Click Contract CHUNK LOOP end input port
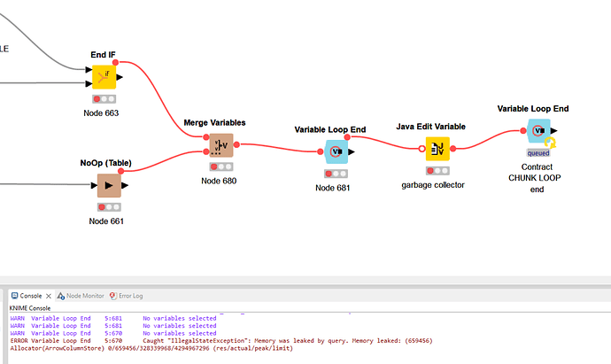The height and width of the screenshot is (364, 611). (x=523, y=131)
